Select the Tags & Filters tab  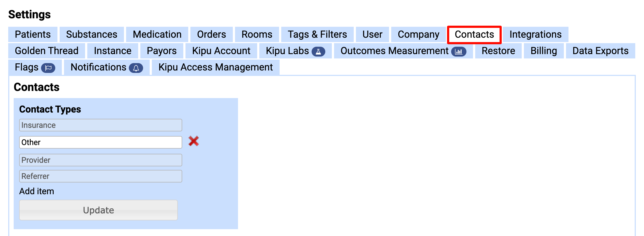click(317, 34)
